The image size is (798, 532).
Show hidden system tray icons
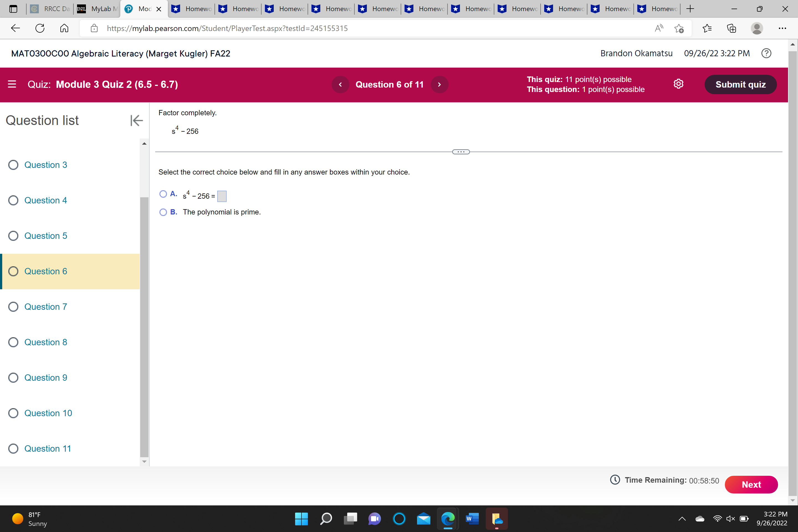click(x=682, y=519)
